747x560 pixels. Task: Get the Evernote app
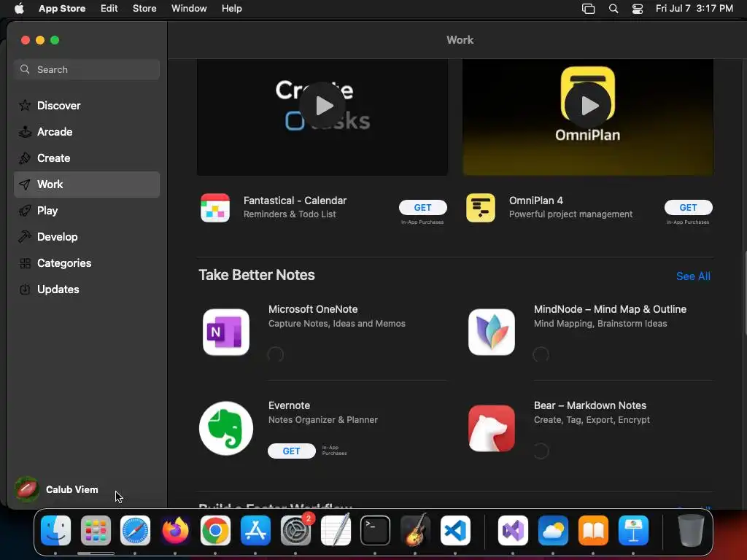tap(292, 451)
